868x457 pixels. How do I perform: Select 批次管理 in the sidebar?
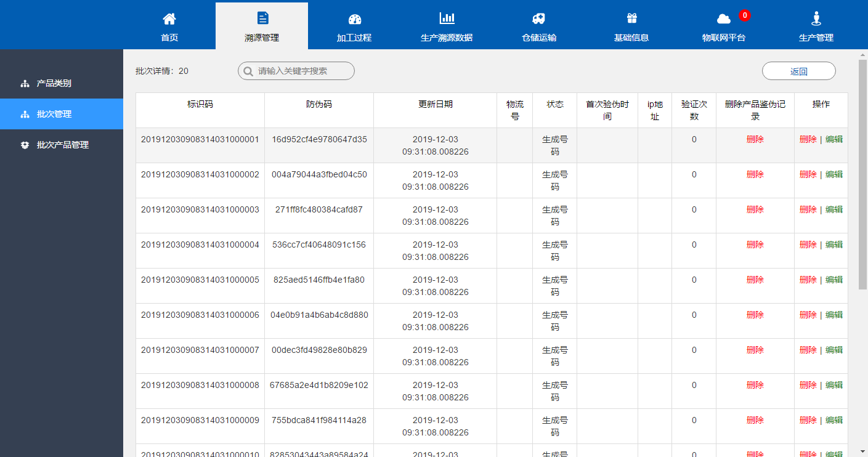click(x=62, y=114)
